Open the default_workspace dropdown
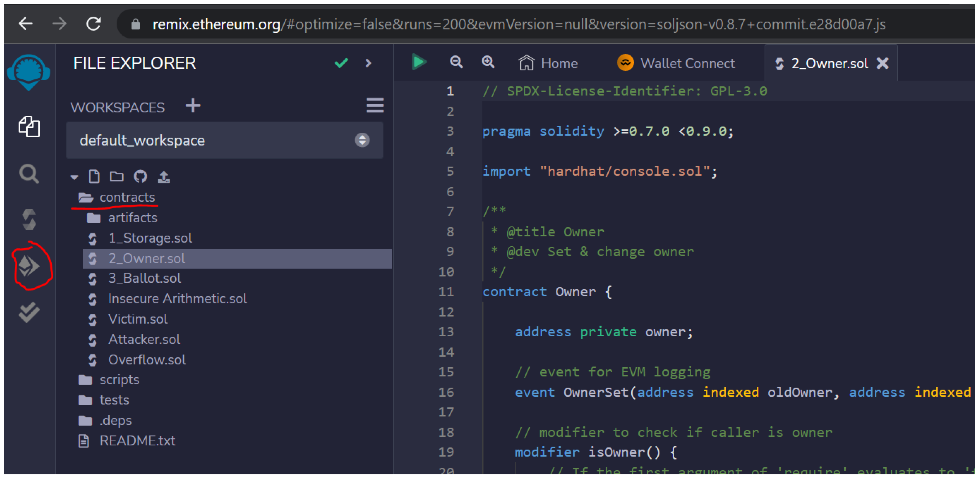Image resolution: width=980 pixels, height=479 pixels. click(x=225, y=141)
